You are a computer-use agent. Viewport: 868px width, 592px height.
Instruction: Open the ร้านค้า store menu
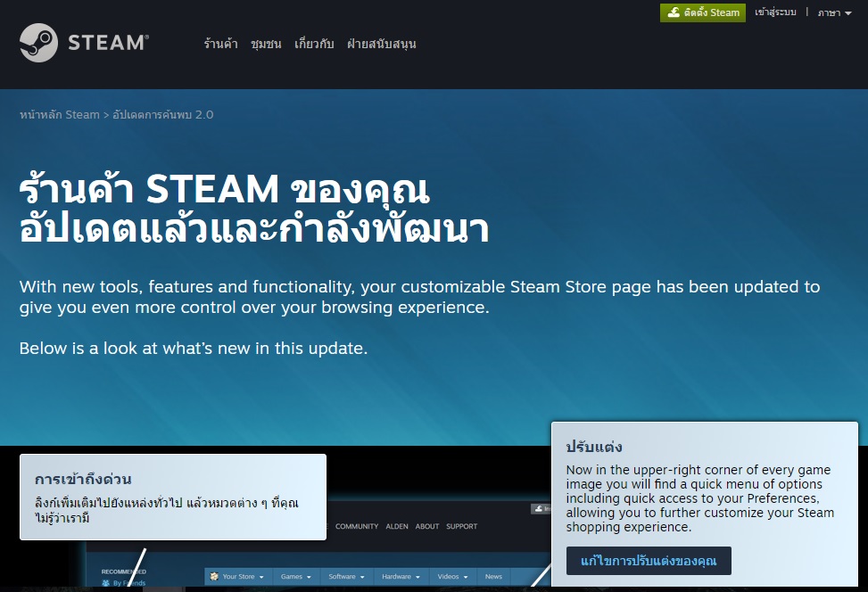(x=220, y=44)
